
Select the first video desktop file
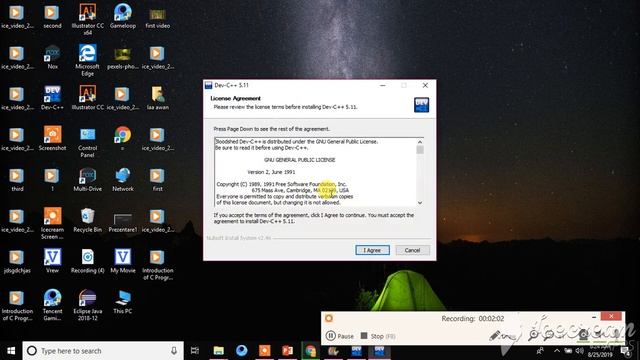[158, 18]
